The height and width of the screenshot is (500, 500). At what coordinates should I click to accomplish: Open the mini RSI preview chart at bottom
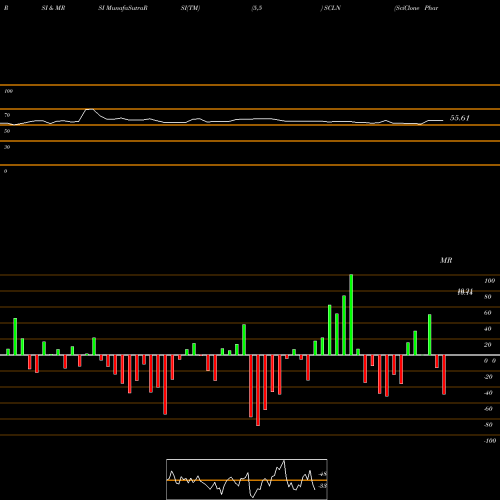(247, 479)
